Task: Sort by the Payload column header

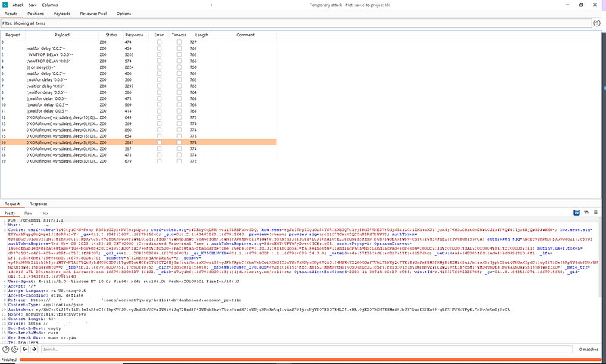Action: coord(62,35)
